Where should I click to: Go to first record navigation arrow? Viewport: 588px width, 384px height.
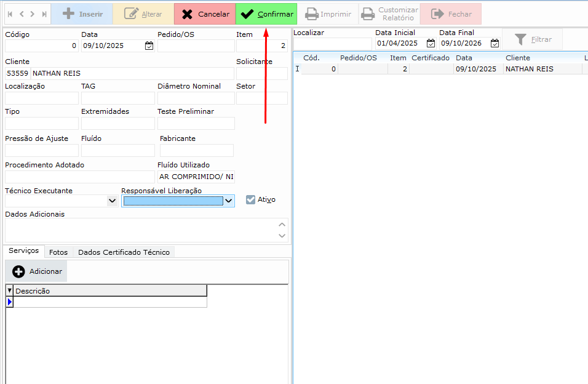10,14
